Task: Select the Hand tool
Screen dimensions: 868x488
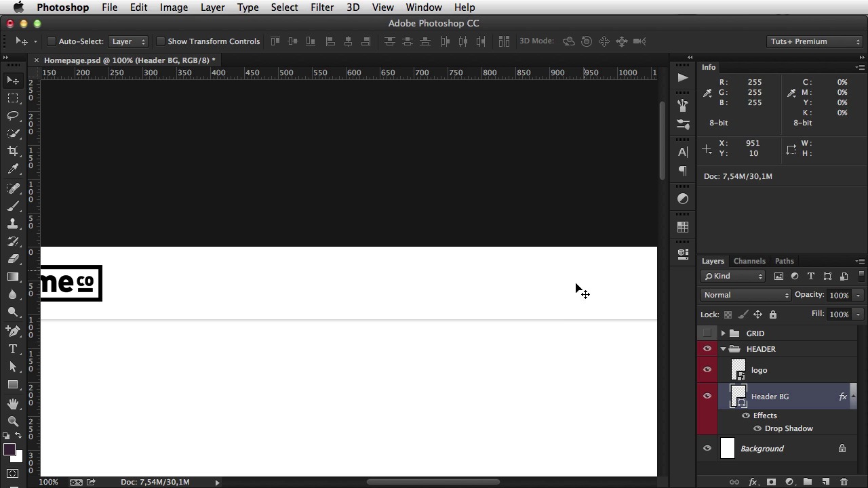Action: tap(13, 403)
